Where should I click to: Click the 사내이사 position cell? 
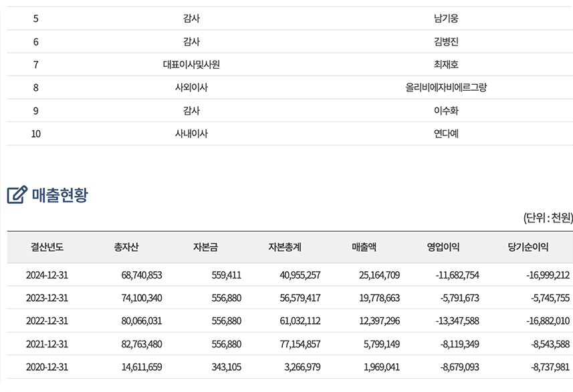click(x=191, y=134)
